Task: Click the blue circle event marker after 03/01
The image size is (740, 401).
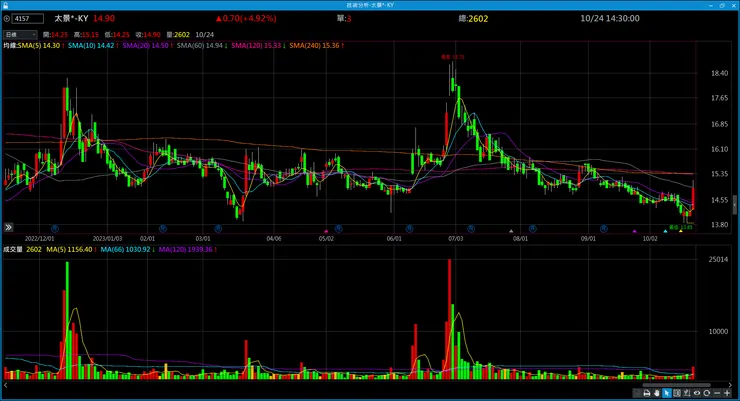Action: tap(218, 228)
